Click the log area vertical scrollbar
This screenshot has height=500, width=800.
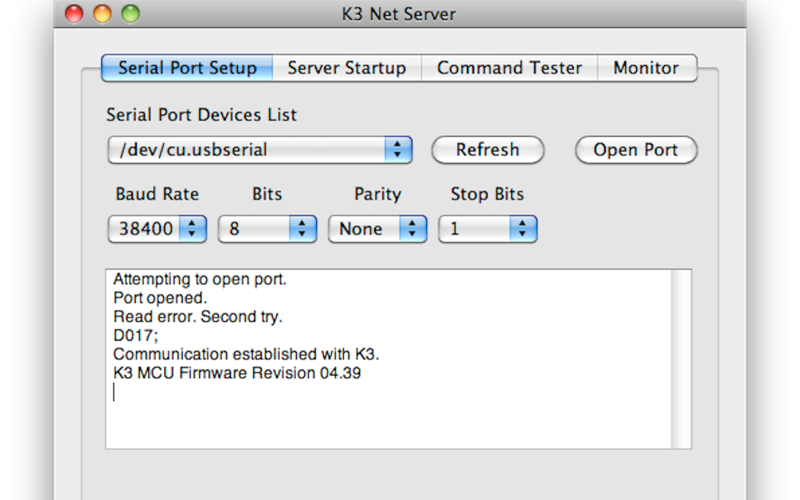coord(681,358)
